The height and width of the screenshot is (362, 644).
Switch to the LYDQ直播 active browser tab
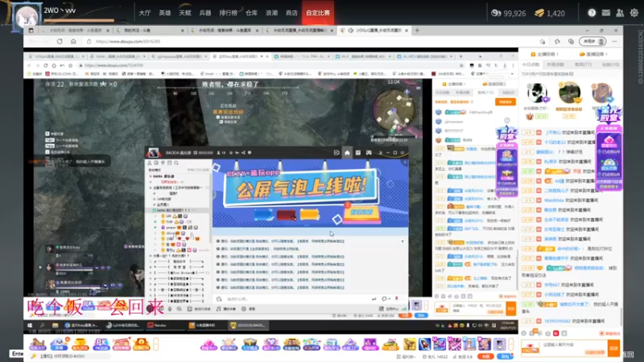pos(375,31)
